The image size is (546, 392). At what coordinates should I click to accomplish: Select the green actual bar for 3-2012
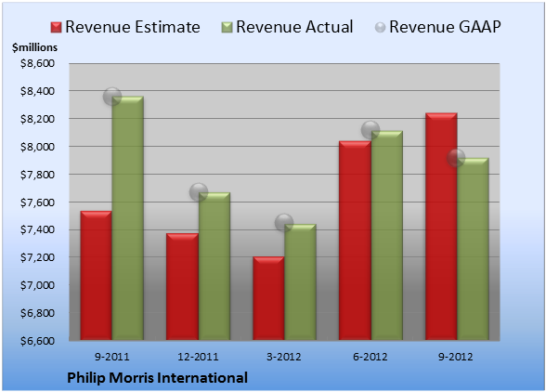tap(300, 281)
